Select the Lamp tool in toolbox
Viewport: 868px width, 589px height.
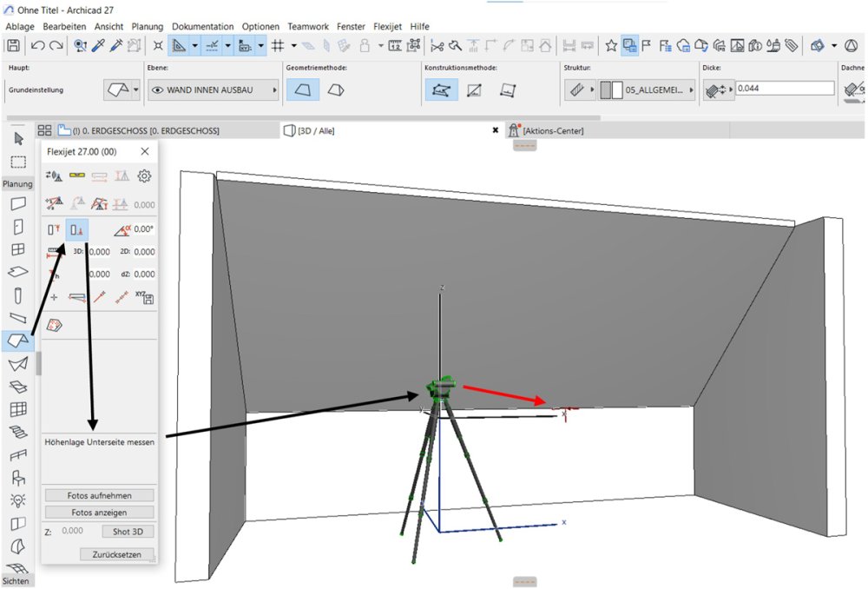point(17,501)
